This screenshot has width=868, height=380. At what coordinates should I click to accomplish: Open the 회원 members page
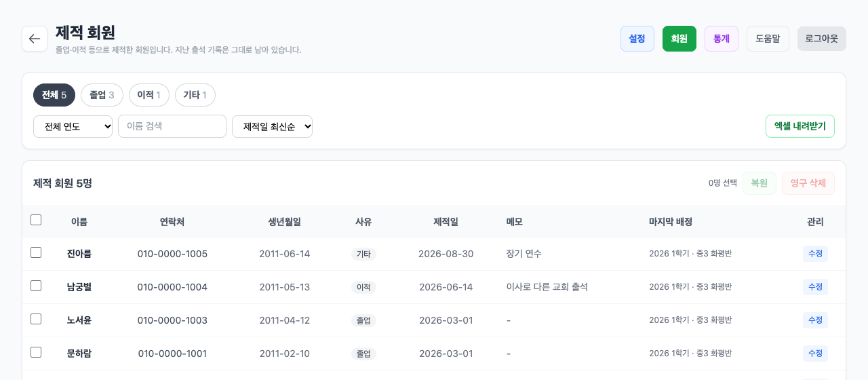679,39
